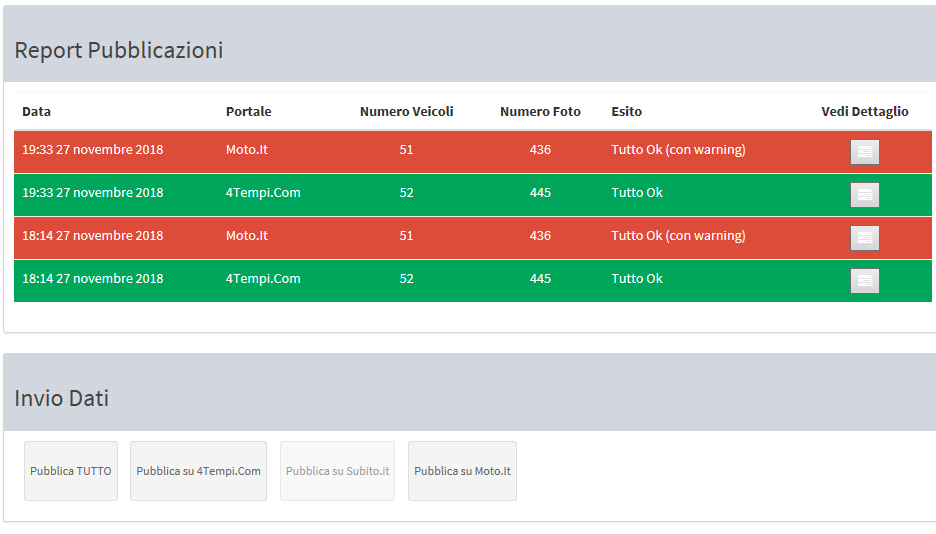936x534 pixels.
Task: Open details for 19:33 Moto.It report
Action: (x=864, y=151)
